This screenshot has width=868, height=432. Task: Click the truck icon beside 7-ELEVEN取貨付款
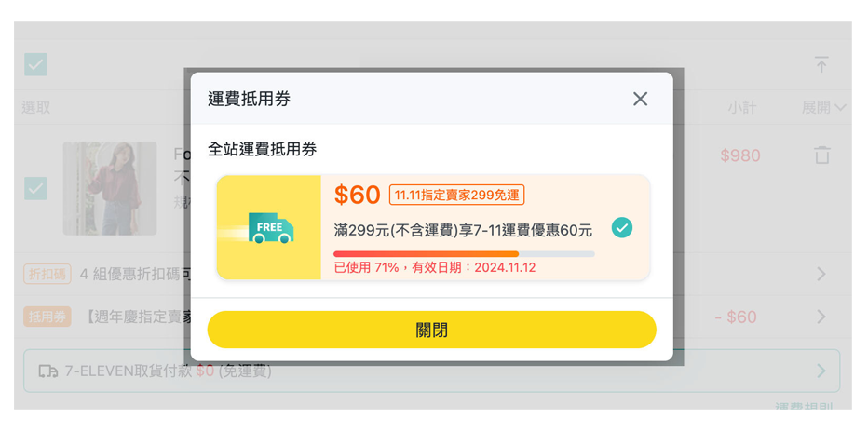(x=48, y=371)
